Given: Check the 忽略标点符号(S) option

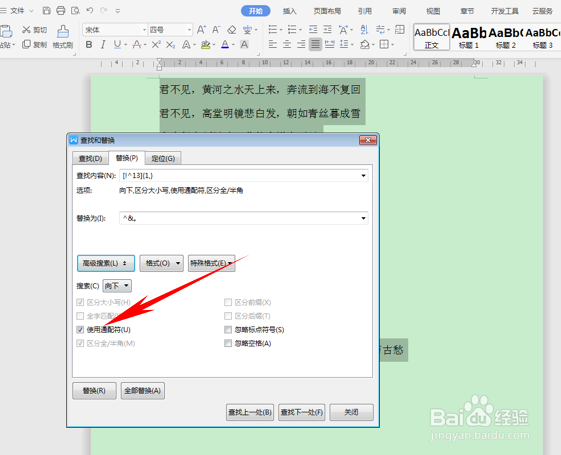Looking at the screenshot, I should [x=228, y=330].
